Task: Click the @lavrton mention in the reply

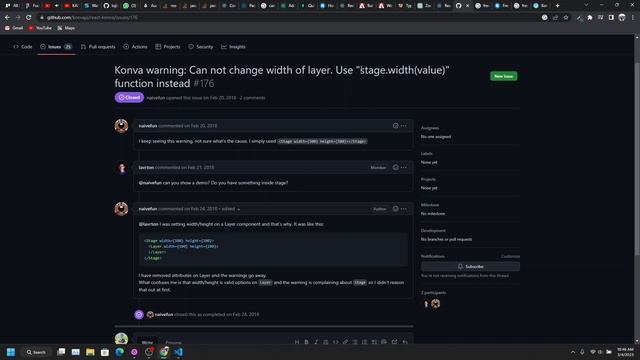Action: pyautogui.click(x=149, y=224)
